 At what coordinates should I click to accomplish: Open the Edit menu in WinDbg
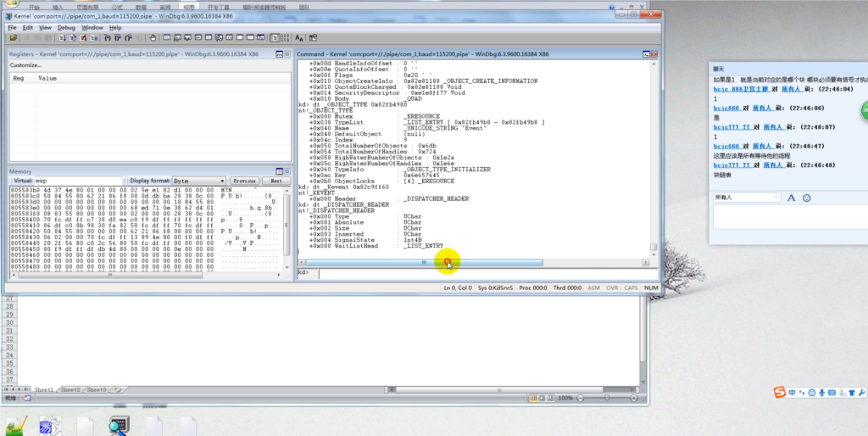coord(28,27)
